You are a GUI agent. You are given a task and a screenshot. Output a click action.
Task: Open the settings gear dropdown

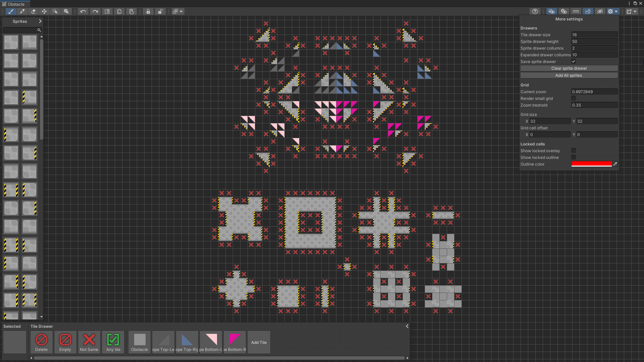pyautogui.click(x=612, y=11)
